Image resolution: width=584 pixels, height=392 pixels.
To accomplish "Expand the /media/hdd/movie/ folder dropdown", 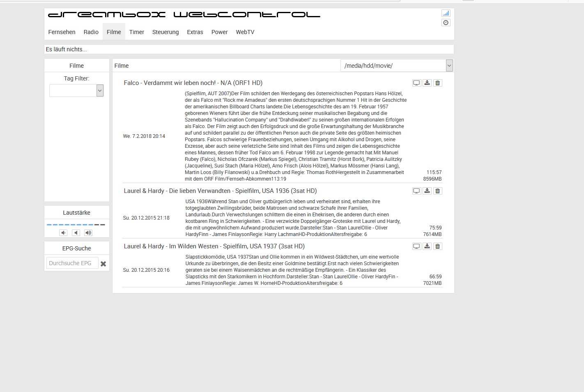I will pyautogui.click(x=449, y=66).
